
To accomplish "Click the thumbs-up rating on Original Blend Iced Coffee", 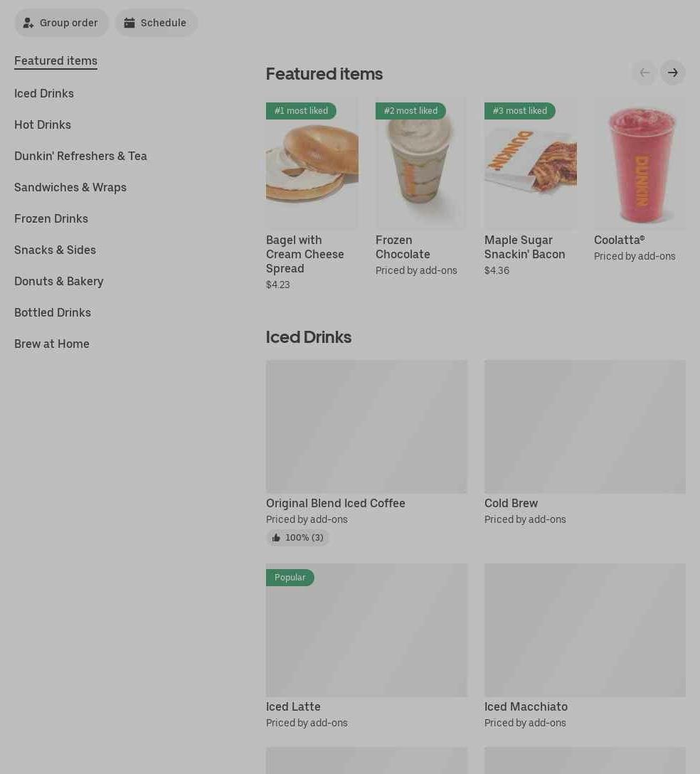I will [297, 538].
